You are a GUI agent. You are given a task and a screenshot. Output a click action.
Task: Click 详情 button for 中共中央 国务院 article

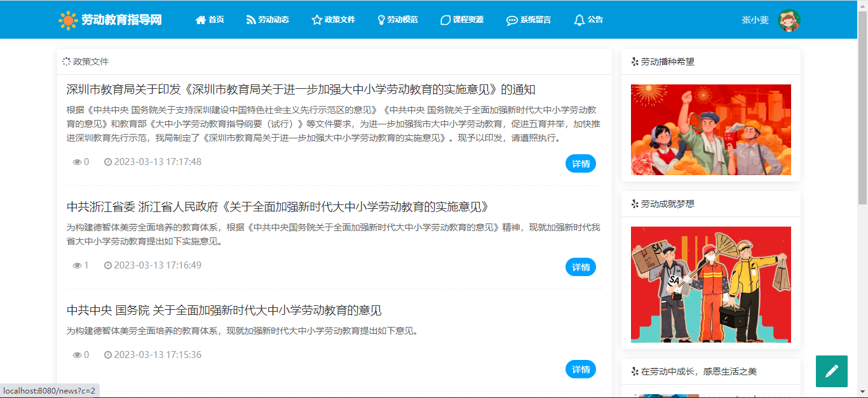[581, 369]
